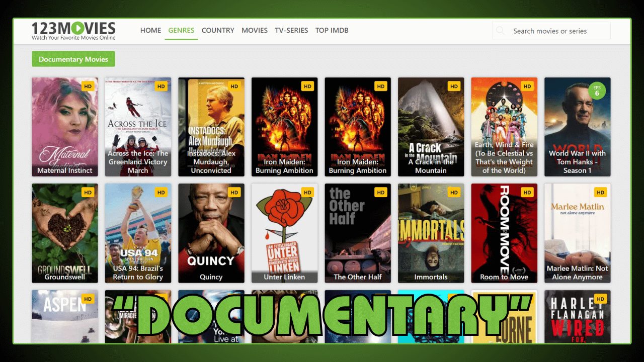644x362 pixels.
Task: Click the EPS 6 badge on World War II
Action: click(597, 90)
